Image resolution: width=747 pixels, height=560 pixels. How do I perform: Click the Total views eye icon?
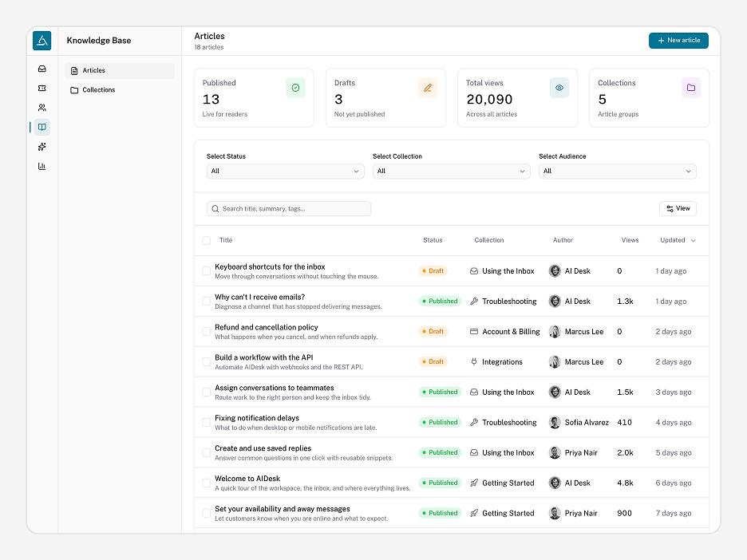point(559,88)
